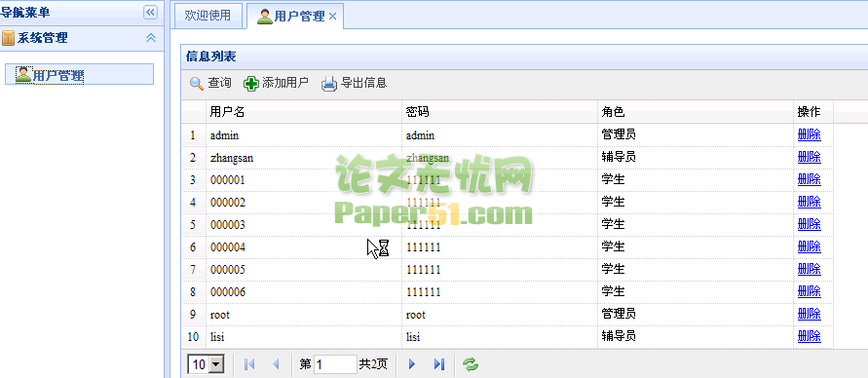Click the magnifier 查询 search icon
Viewport: 868px width, 378px height.
[x=197, y=84]
